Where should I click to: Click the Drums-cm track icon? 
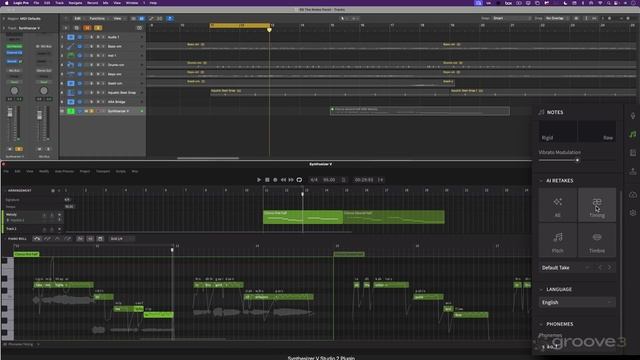pyautogui.click(x=71, y=65)
